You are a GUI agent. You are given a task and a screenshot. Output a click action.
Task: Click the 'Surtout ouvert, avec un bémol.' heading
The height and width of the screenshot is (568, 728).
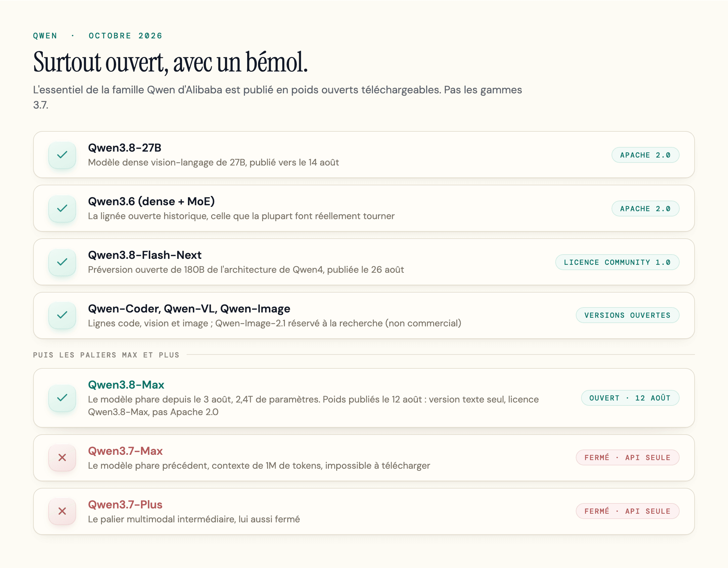pos(170,62)
